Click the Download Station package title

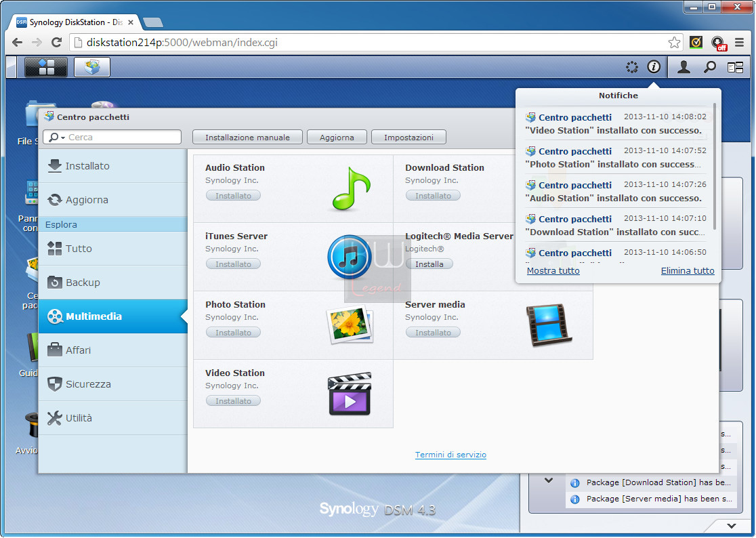pos(444,168)
